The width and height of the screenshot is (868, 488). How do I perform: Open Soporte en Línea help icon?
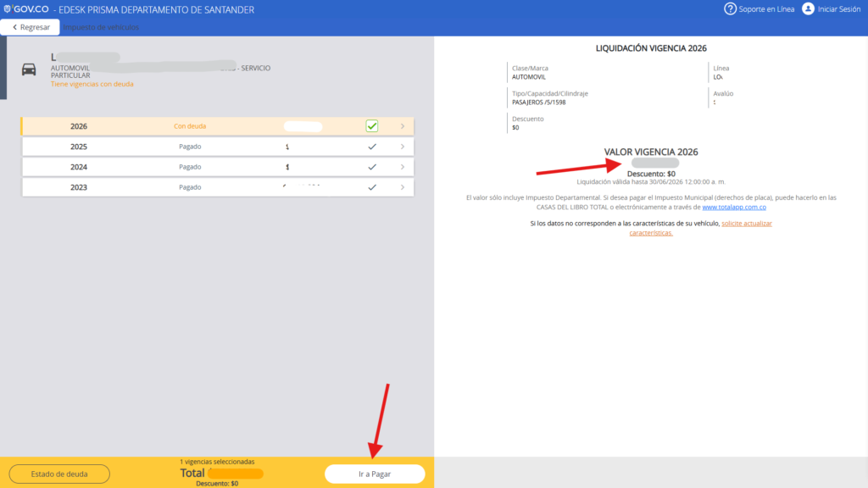[730, 9]
